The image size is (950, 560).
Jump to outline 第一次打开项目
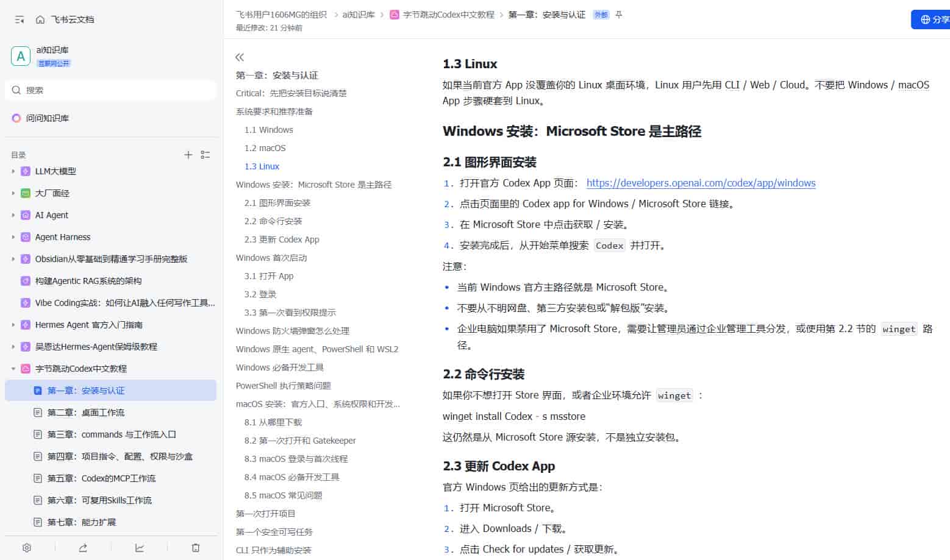click(x=266, y=514)
